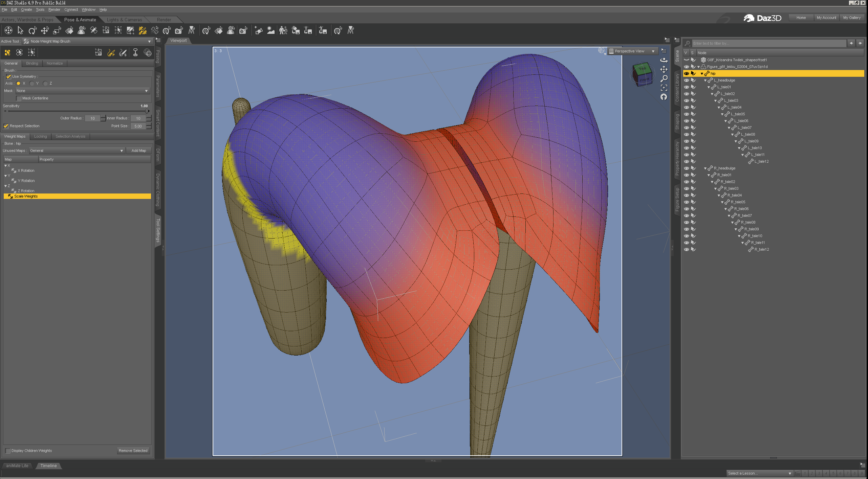Select the Y axis radio button

32,84
